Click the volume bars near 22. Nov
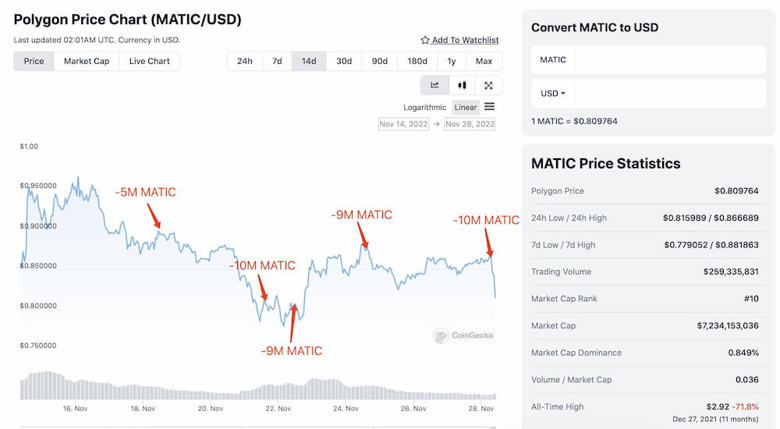This screenshot has height=429, width=780. pos(278,392)
